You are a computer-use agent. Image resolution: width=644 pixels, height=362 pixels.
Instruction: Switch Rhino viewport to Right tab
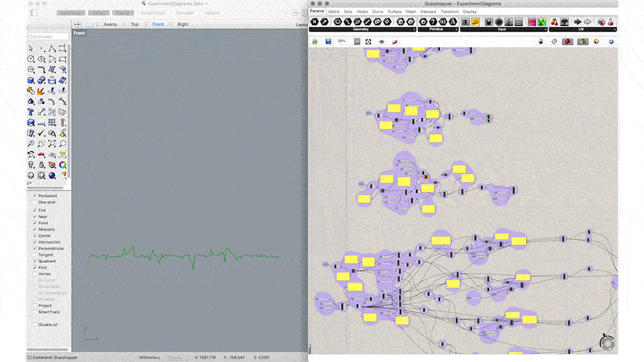click(x=183, y=25)
